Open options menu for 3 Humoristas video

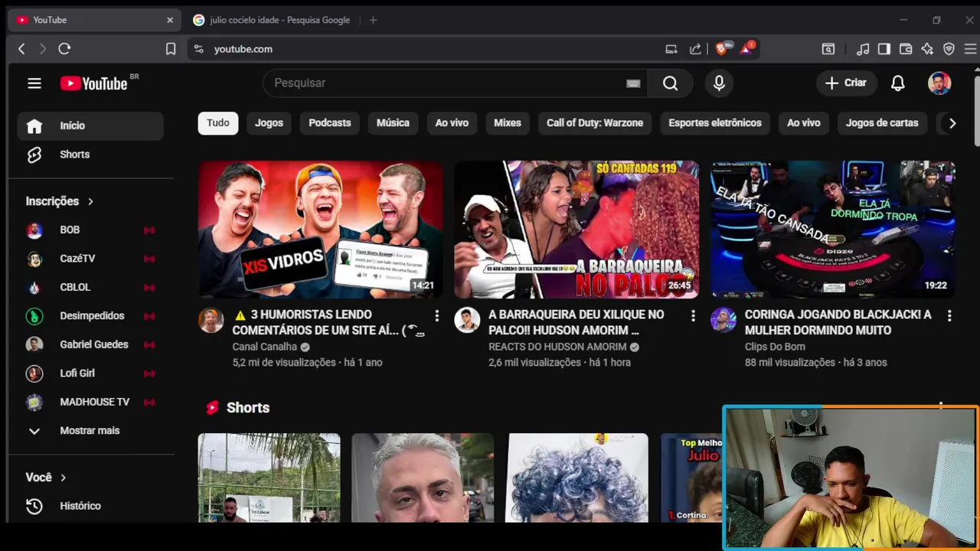tap(436, 315)
